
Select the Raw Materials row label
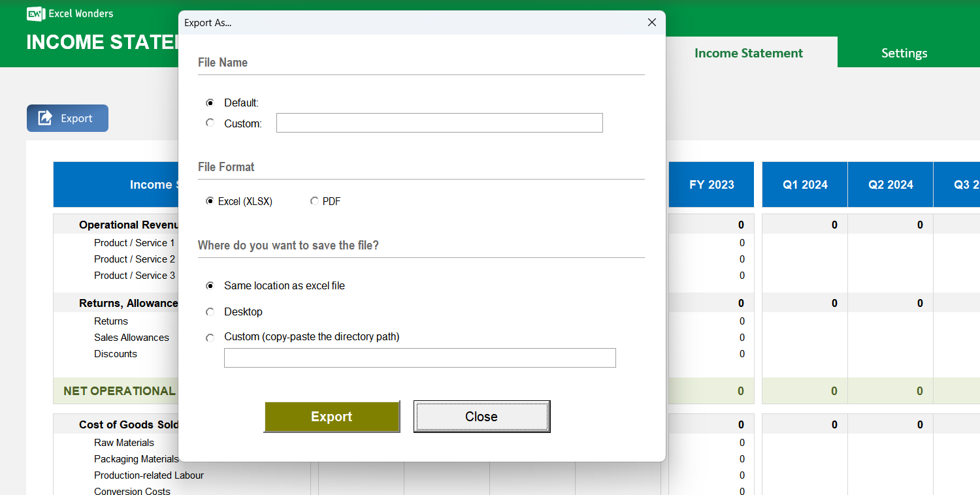(x=123, y=442)
